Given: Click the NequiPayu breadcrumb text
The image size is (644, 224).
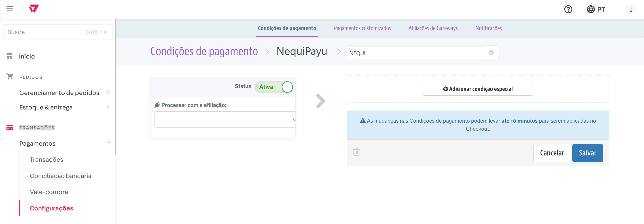Looking at the screenshot, I should [x=302, y=51].
